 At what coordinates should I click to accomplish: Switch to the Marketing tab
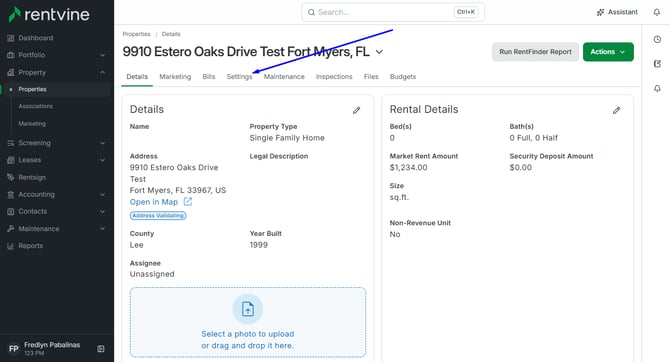pyautogui.click(x=175, y=77)
